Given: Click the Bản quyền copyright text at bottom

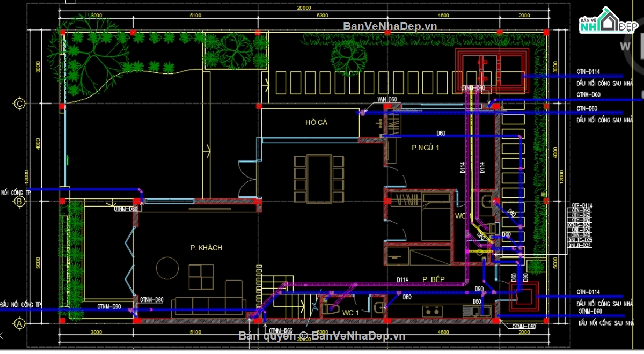Looking at the screenshot, I should [x=322, y=336].
